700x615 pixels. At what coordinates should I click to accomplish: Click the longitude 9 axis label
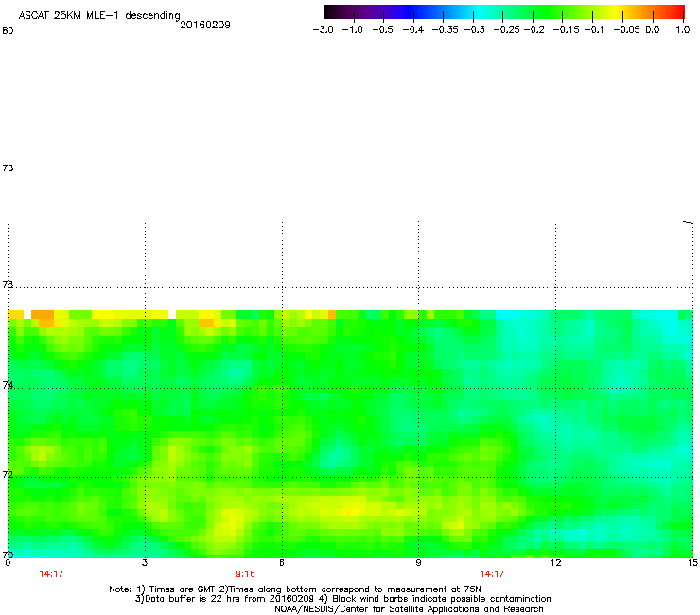[418, 563]
